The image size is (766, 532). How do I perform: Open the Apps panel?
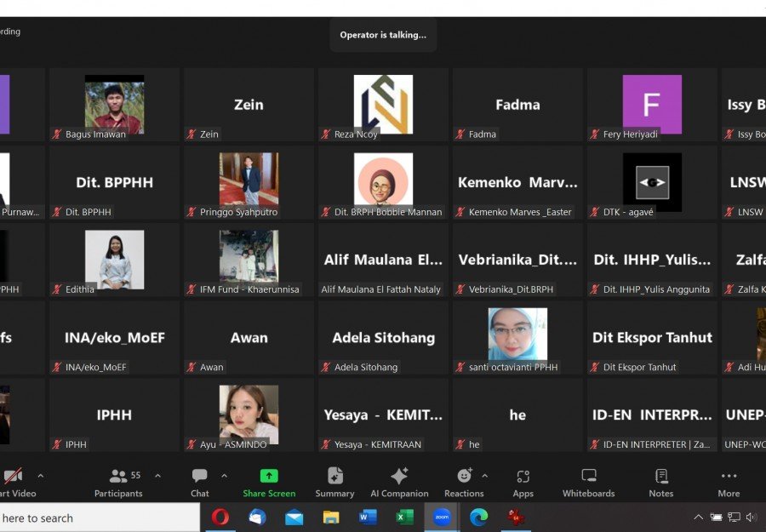point(523,482)
